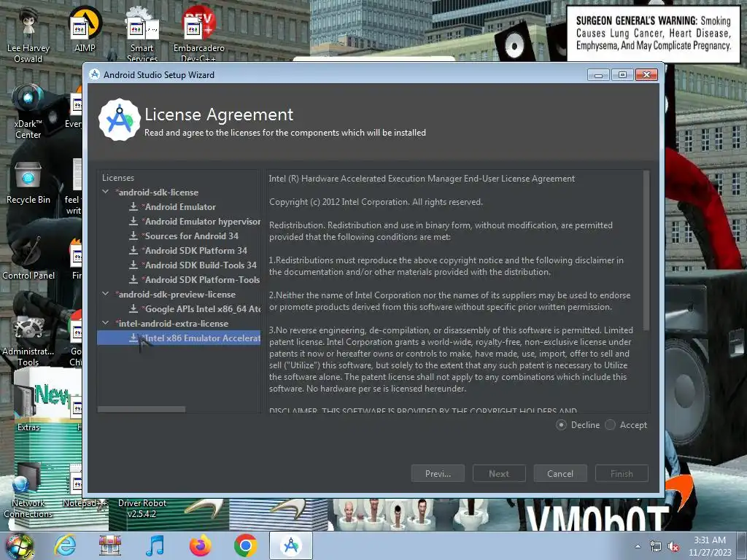
Task: Collapse the android-sdk-preview-license tree node
Action: [106, 294]
